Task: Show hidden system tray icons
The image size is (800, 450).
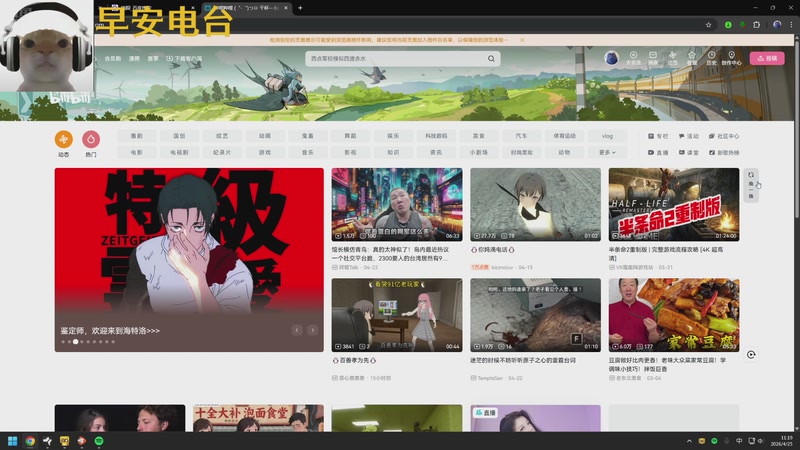Action: click(689, 441)
